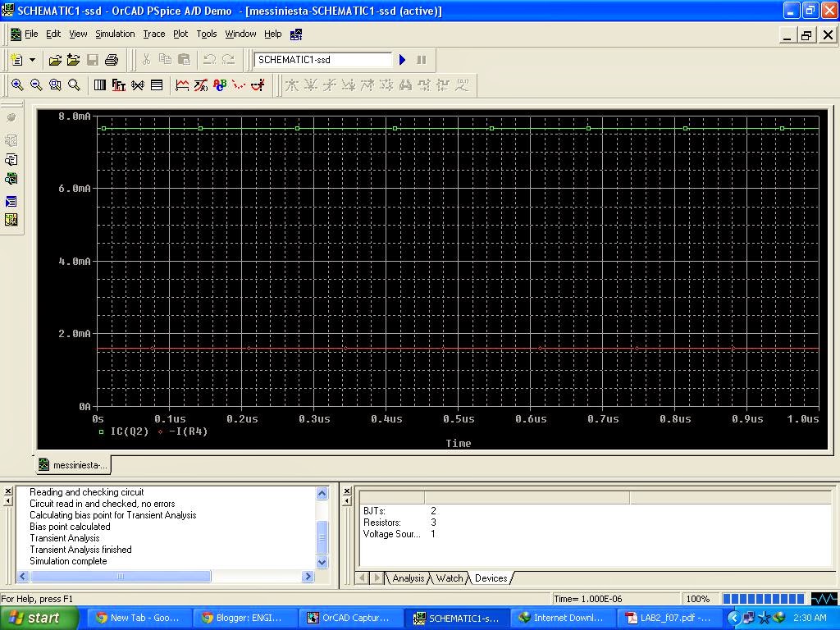Click the Zoom Fit icon

74,84
